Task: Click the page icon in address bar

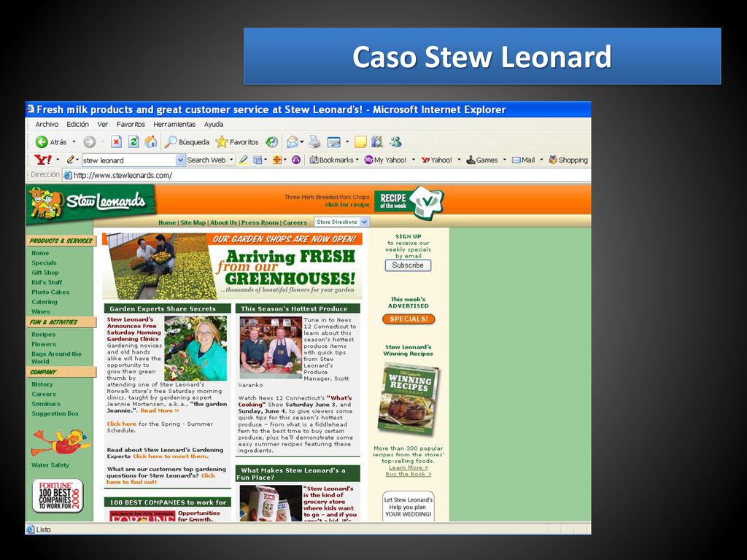Action: (x=68, y=175)
